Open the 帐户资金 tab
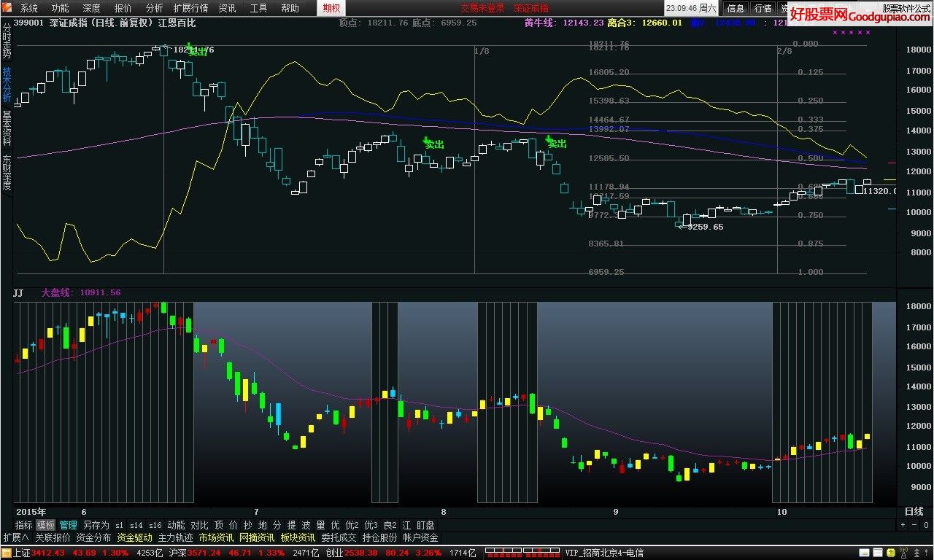This screenshot has height=560, width=934. [420, 538]
